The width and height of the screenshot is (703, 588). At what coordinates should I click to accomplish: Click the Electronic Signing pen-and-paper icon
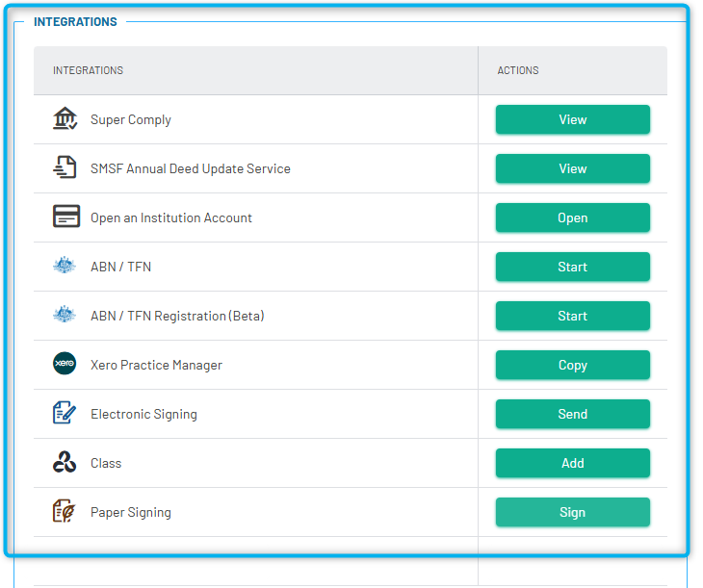tap(65, 412)
